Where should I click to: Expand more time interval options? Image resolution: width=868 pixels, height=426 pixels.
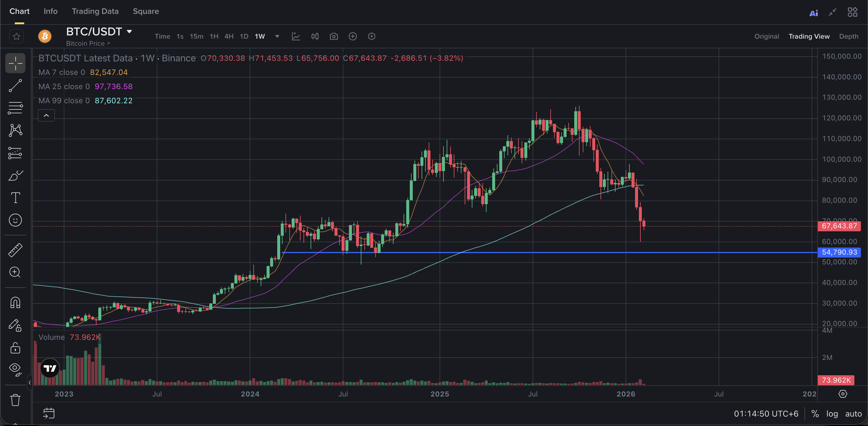277,36
